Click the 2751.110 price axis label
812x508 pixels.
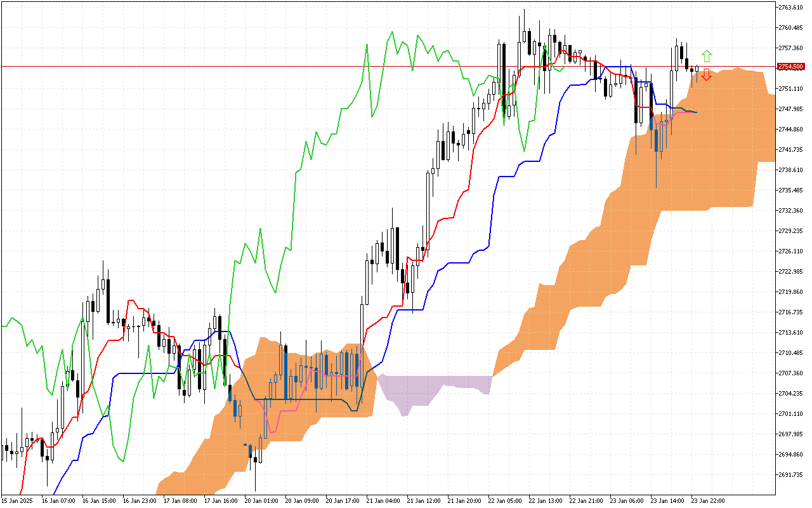[x=791, y=89]
